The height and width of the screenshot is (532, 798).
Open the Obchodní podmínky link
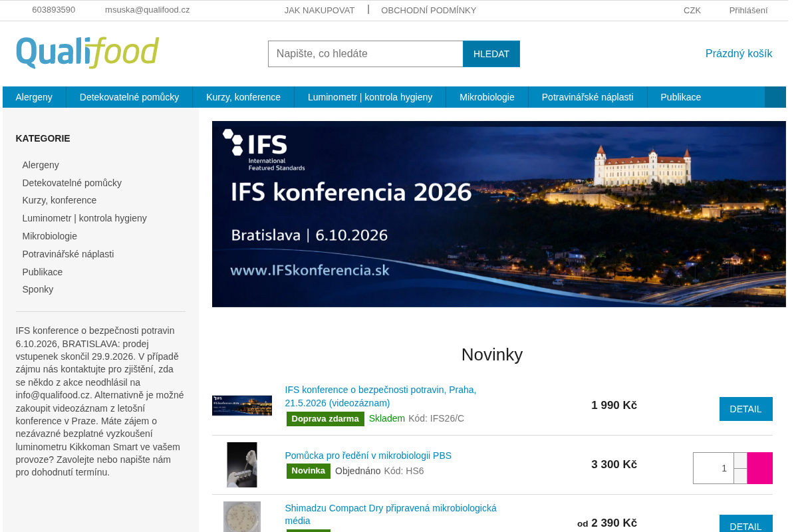[x=429, y=10]
